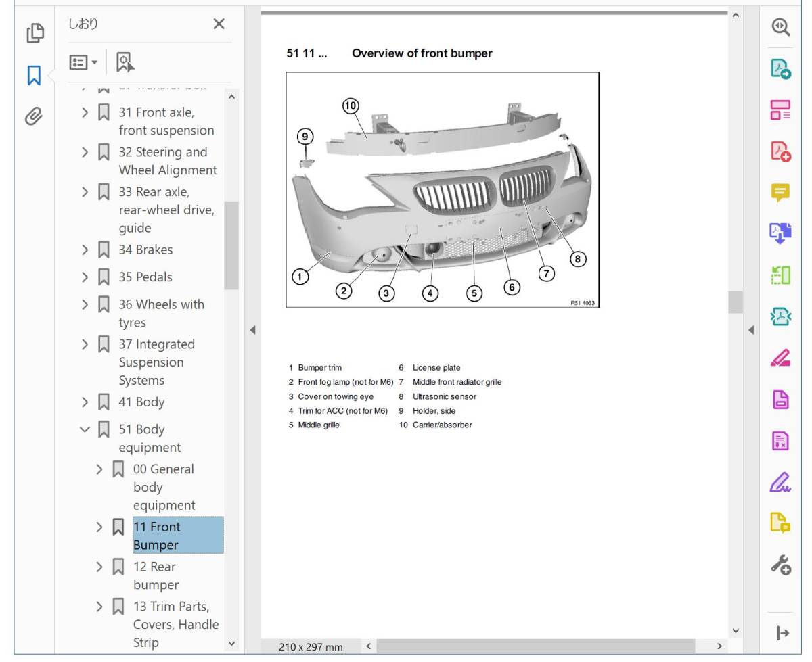Jump to bookmark 33 Rear axle, rear-wheel drive
The height and width of the screenshot is (662, 812).
point(166,210)
